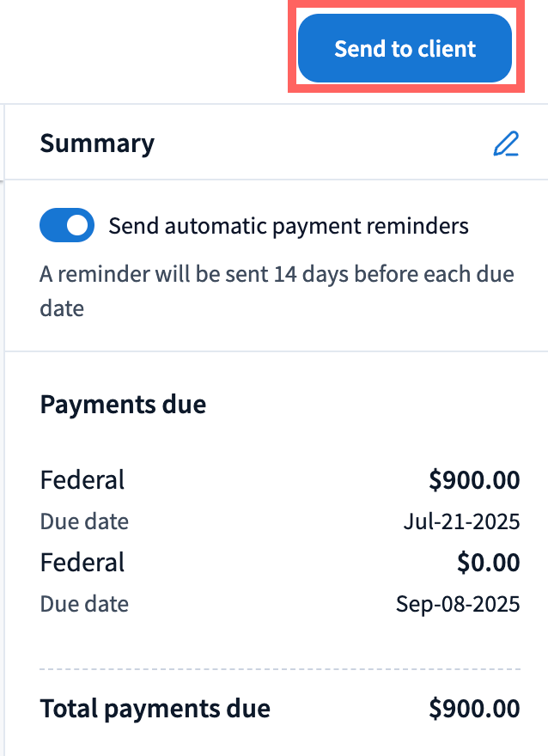Click the Due date label above Jul-21-2025 row
548x756 pixels.
84,521
